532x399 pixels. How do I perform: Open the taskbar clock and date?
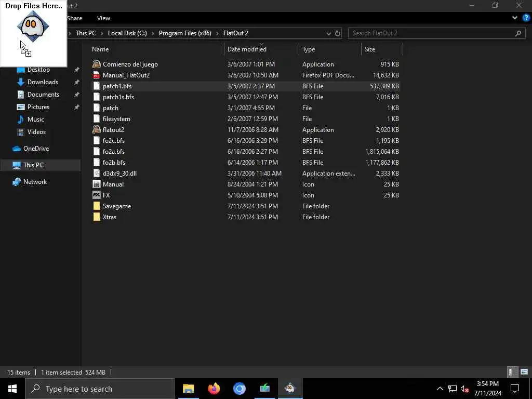487,389
